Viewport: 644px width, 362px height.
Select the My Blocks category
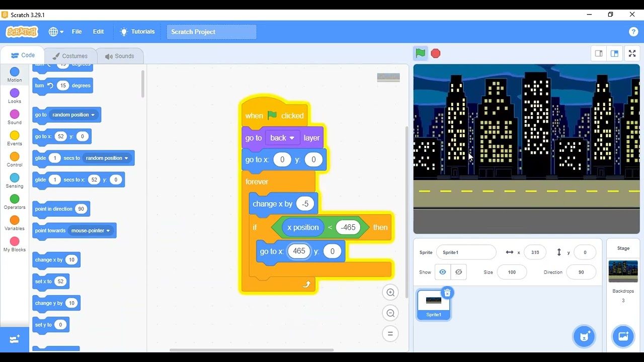coord(15,244)
